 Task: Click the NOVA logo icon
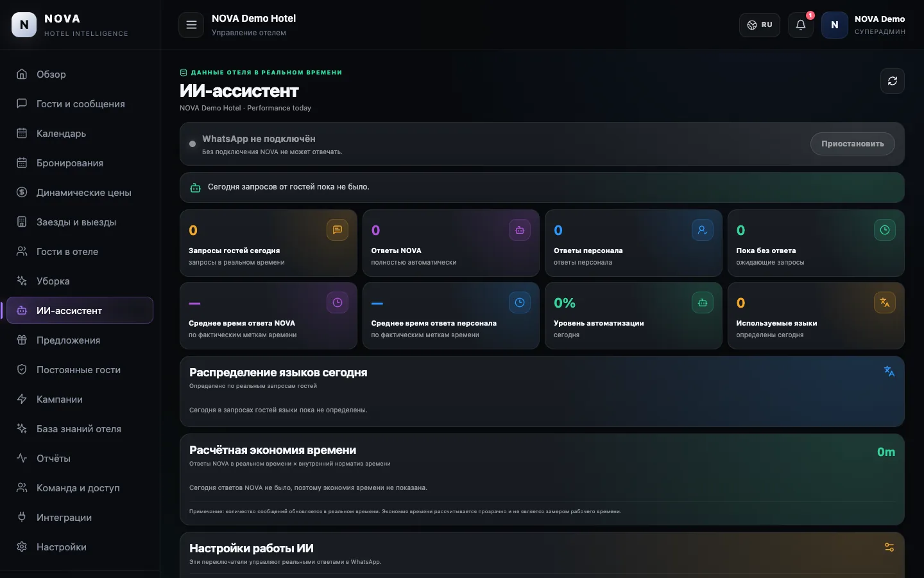tap(24, 24)
